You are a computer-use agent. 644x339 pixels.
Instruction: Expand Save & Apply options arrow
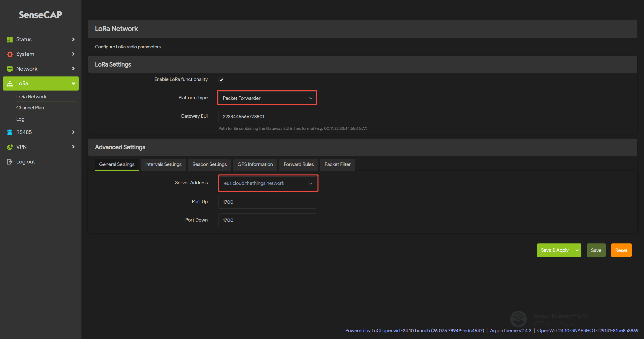577,250
